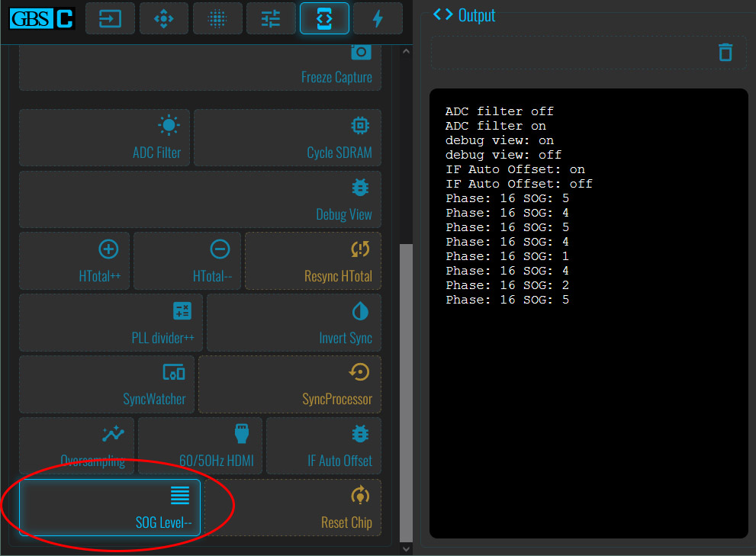Click the Invert Sync droplet icon

360,311
